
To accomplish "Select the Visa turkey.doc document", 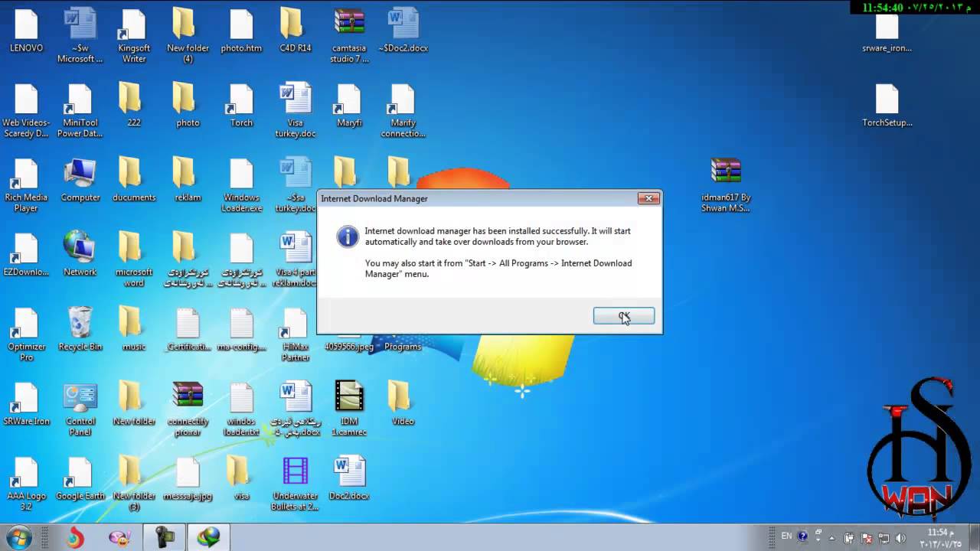I will [x=295, y=111].
